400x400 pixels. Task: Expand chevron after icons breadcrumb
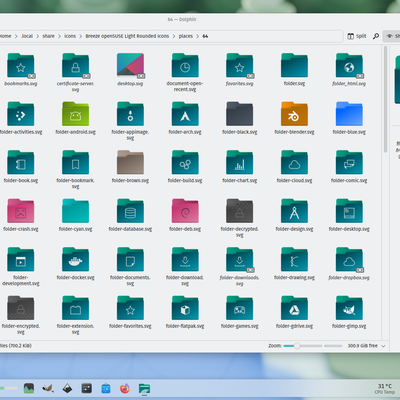point(81,36)
